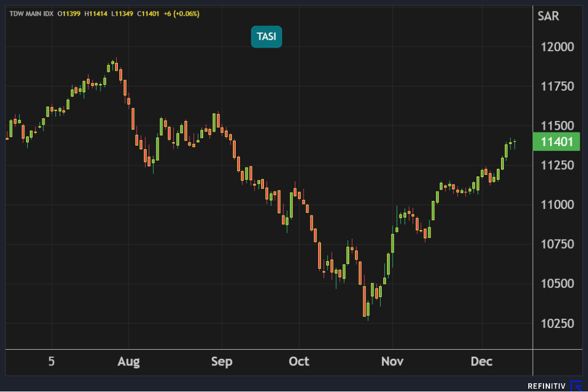Click the SAR currency label
The image size is (588, 392).
tap(548, 16)
